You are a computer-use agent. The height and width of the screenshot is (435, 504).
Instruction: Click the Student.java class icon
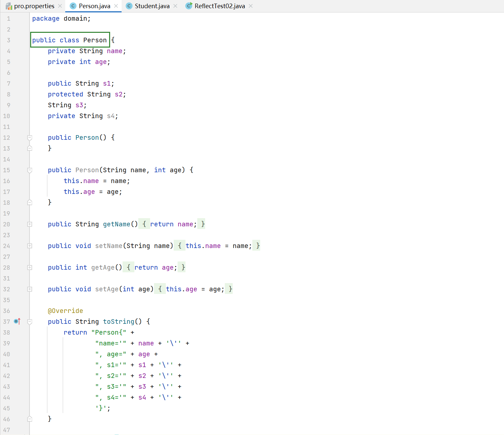129,6
